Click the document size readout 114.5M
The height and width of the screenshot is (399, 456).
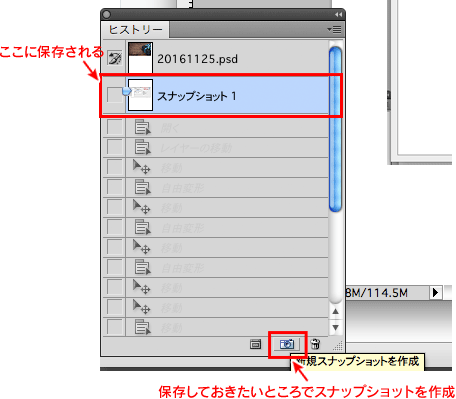[376, 293]
